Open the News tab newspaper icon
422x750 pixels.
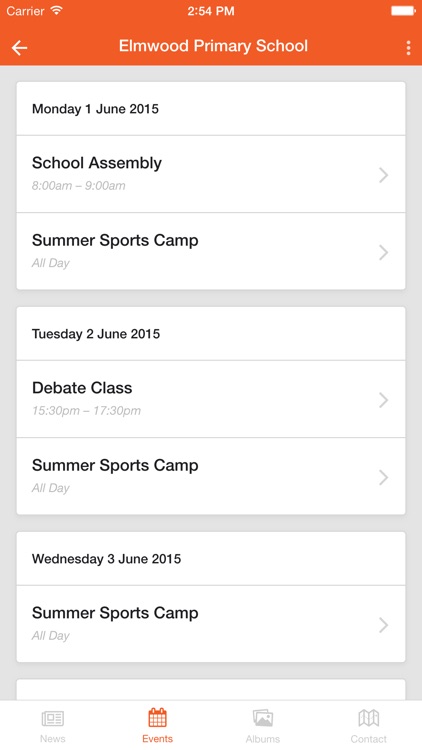click(x=53, y=718)
